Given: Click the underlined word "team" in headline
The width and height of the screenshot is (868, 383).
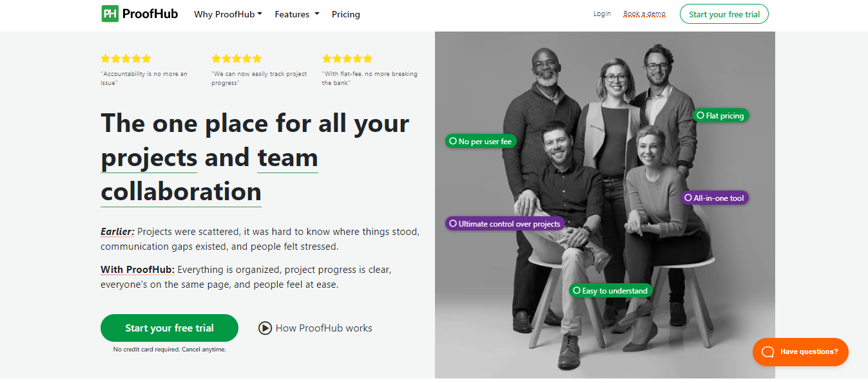Looking at the screenshot, I should point(287,158).
